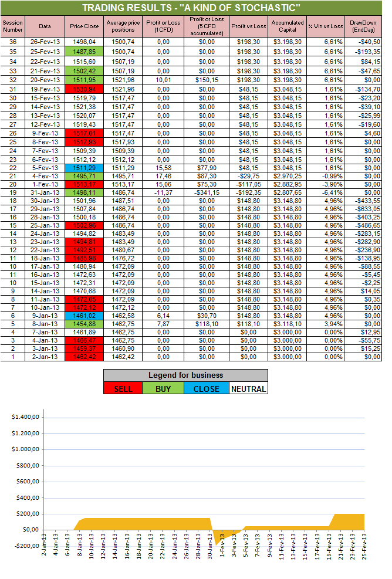Click price close 1498,04 for 26-Fev-13
Image resolution: width=392 pixels, height=579 pixels.
pos(85,42)
